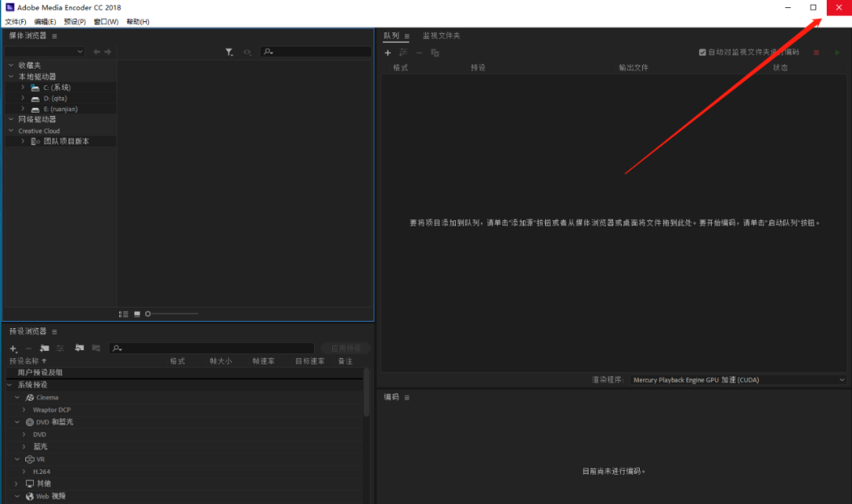This screenshot has width=852, height=504.
Task: Click the 目标速率 column header
Action: pyautogui.click(x=310, y=361)
